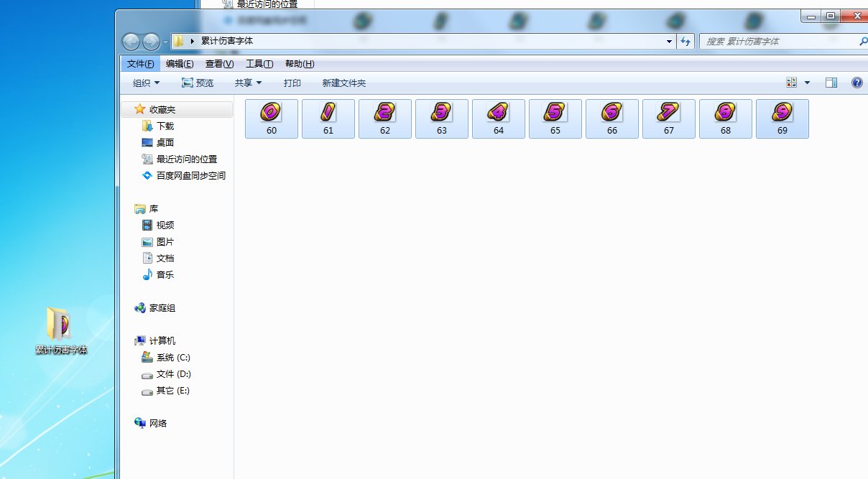868x479 pixels.
Task: Select the file icon labeled 64
Action: coord(499,118)
